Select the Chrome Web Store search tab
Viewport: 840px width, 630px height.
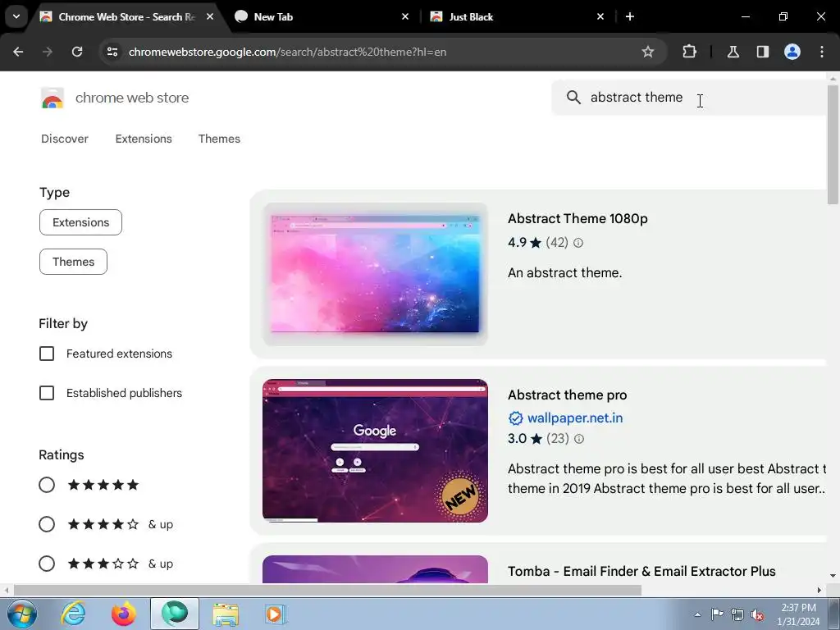click(126, 17)
